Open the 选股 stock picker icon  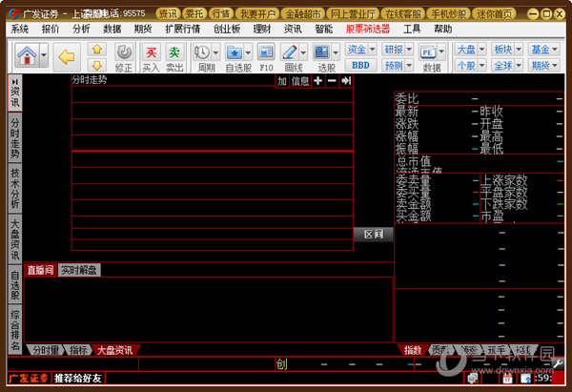pos(322,52)
